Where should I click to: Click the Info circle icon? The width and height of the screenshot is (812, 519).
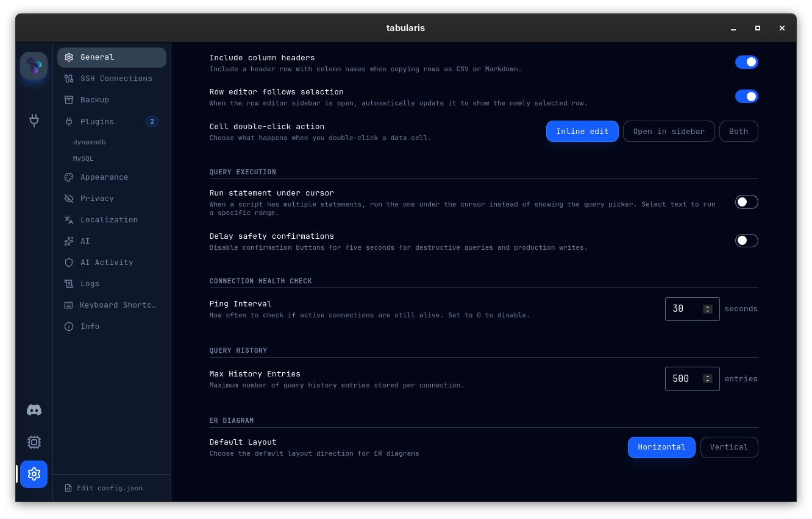coord(69,327)
